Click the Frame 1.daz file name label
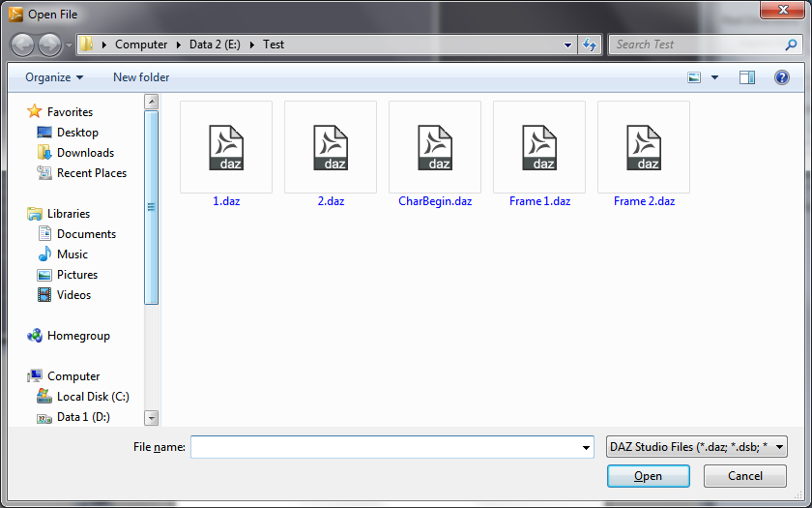The height and width of the screenshot is (508, 812). pyautogui.click(x=539, y=201)
